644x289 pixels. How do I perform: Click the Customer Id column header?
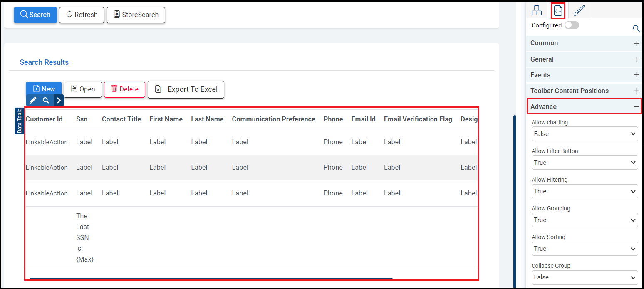44,119
